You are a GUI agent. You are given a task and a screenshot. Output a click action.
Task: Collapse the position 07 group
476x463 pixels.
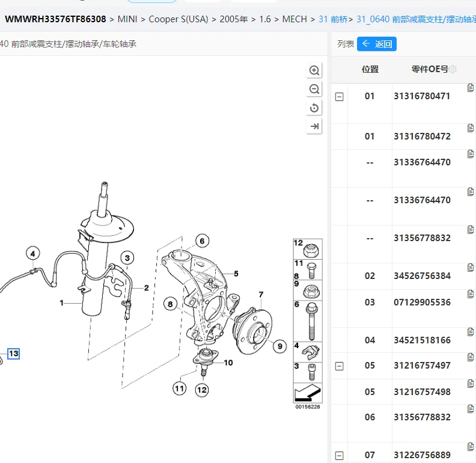(339, 456)
